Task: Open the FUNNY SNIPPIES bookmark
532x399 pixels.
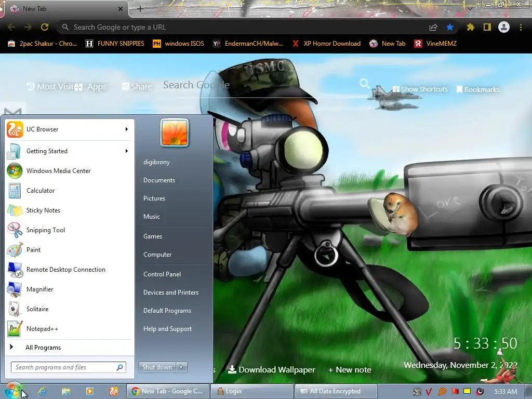Action: [115, 44]
